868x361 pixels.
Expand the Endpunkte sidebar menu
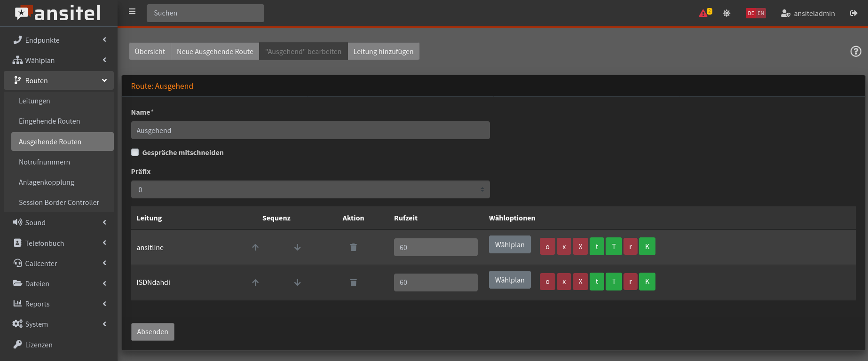click(x=59, y=40)
